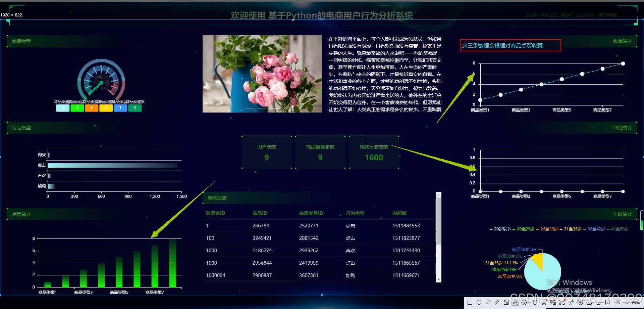Click the 管理界面 link in header
Screen dimensions: 644x309
tap(608, 15)
